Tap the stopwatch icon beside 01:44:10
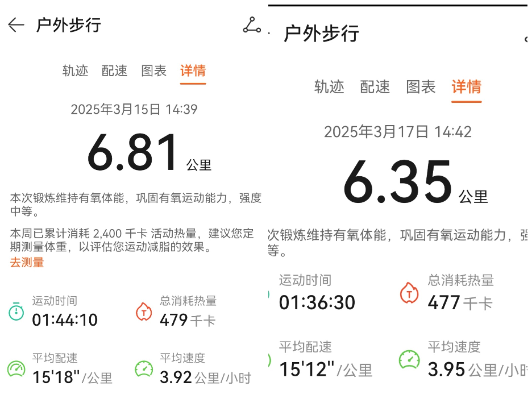The image size is (532, 399). click(x=16, y=312)
